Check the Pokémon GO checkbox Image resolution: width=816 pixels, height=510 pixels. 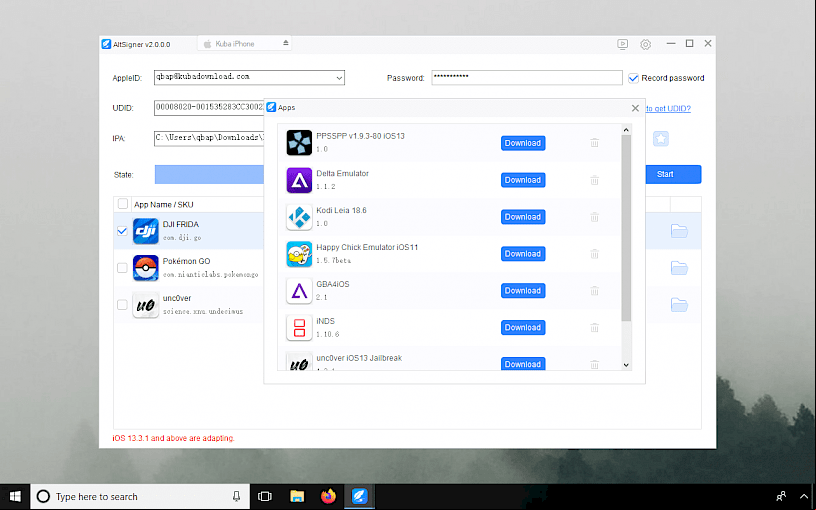tap(122, 267)
